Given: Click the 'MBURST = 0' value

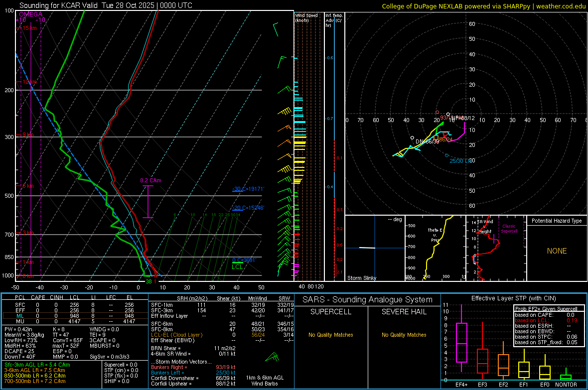Looking at the screenshot, I should [104, 346].
